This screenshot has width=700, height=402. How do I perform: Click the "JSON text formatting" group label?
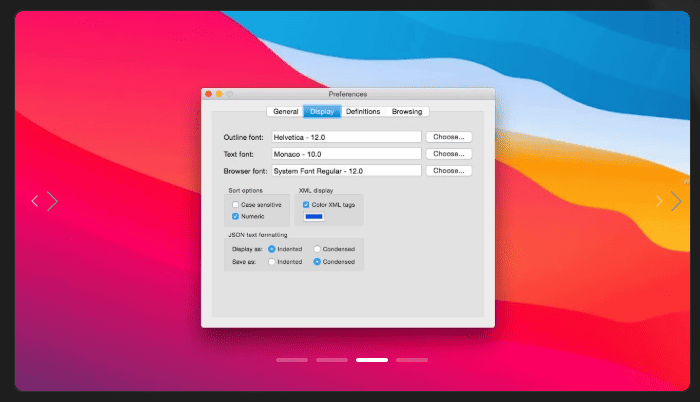[258, 234]
